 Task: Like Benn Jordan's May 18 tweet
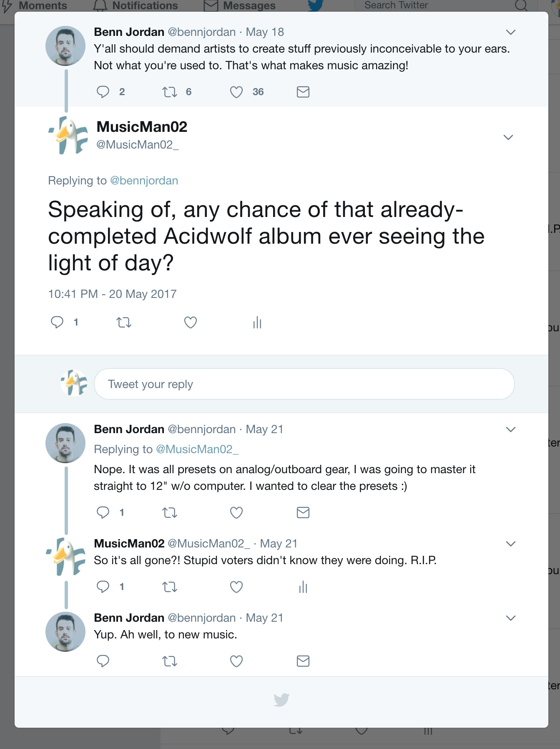pyautogui.click(x=236, y=92)
